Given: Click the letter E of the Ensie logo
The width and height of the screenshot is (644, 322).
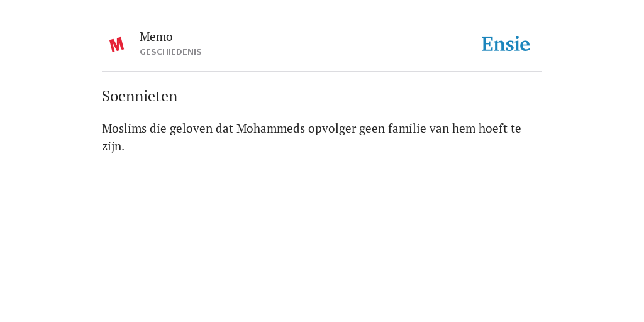Looking at the screenshot, I should (487, 45).
